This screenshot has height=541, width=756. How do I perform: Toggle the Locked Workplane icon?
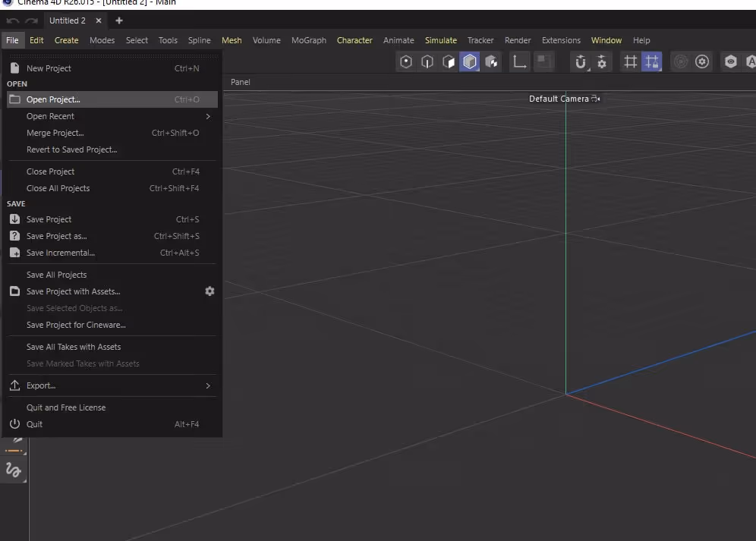pyautogui.click(x=651, y=62)
